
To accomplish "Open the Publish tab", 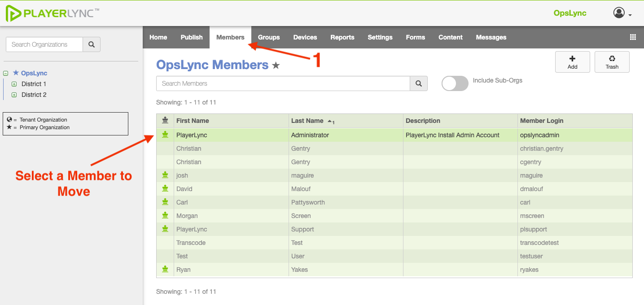I will pyautogui.click(x=192, y=37).
